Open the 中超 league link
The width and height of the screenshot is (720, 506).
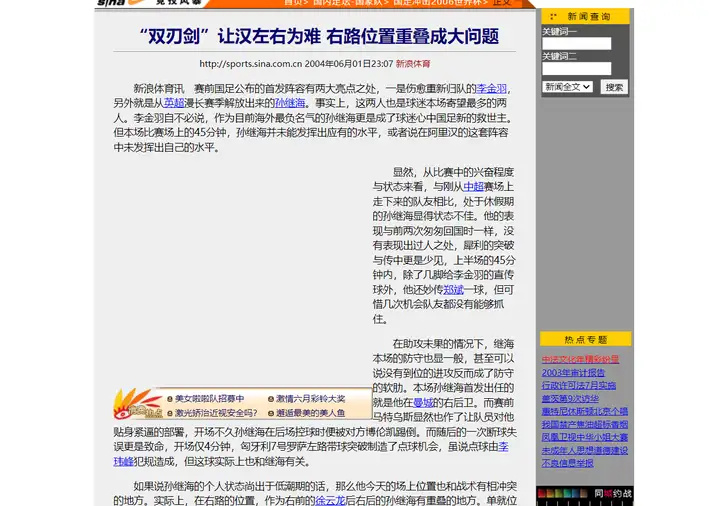click(473, 187)
